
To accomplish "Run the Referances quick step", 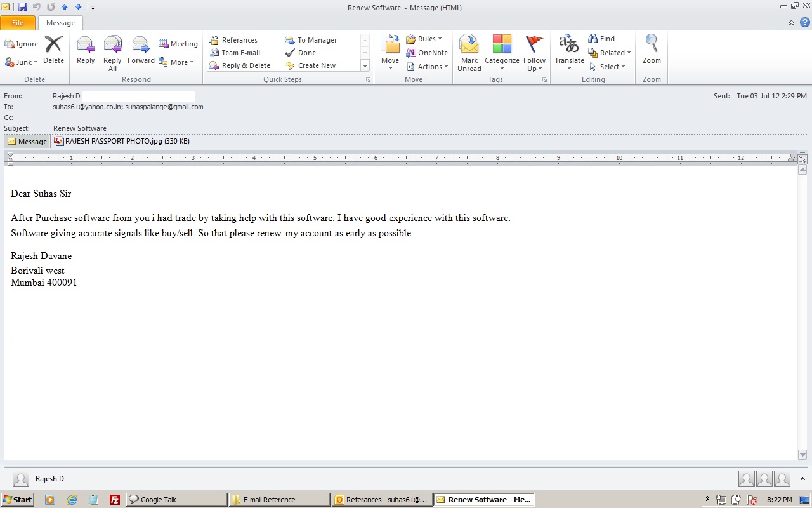I will pyautogui.click(x=233, y=40).
